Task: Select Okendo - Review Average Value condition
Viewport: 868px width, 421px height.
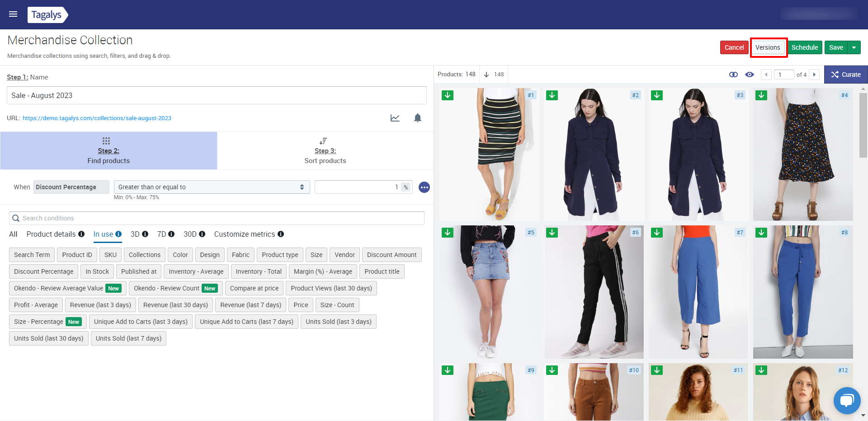Action: (x=67, y=288)
